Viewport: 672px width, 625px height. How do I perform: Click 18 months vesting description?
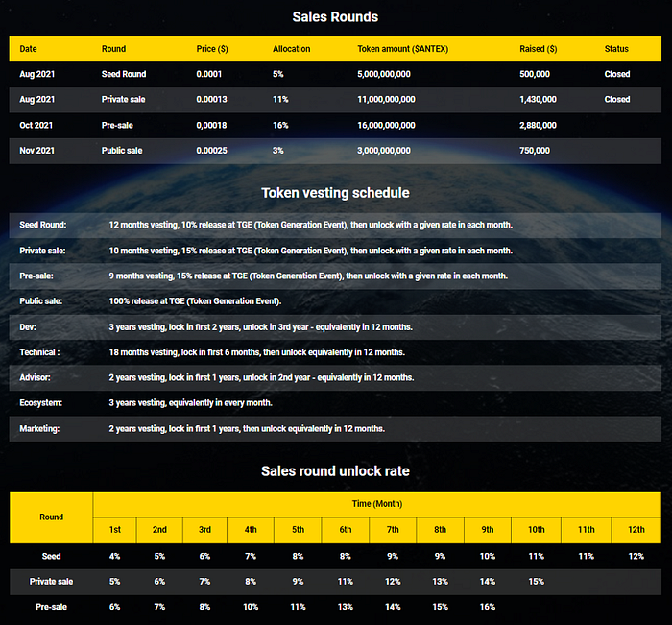pyautogui.click(x=256, y=352)
